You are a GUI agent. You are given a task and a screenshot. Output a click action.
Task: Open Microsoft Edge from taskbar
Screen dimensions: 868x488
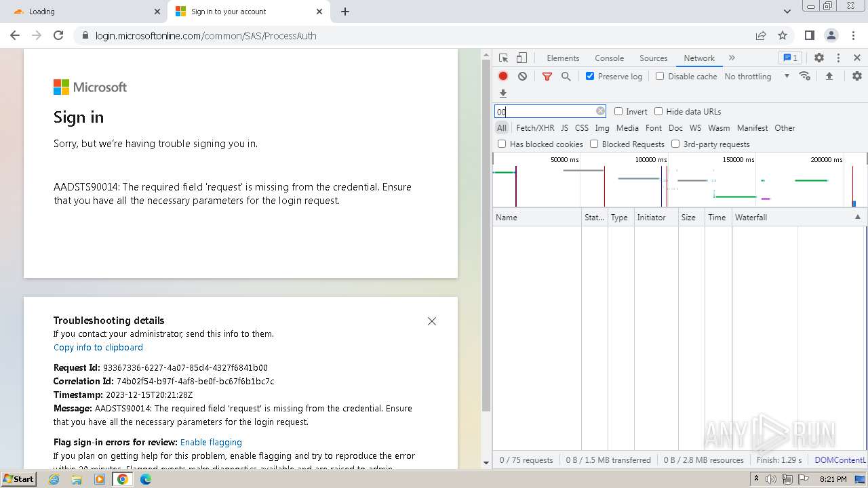146,479
